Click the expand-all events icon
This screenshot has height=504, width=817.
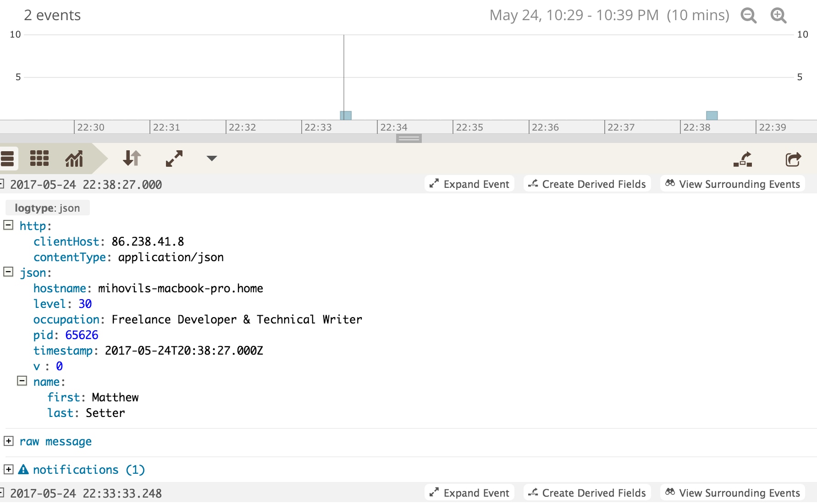click(173, 159)
